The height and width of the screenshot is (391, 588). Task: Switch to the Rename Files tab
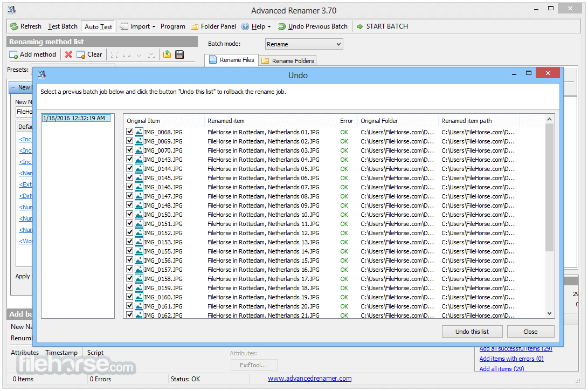(231, 60)
